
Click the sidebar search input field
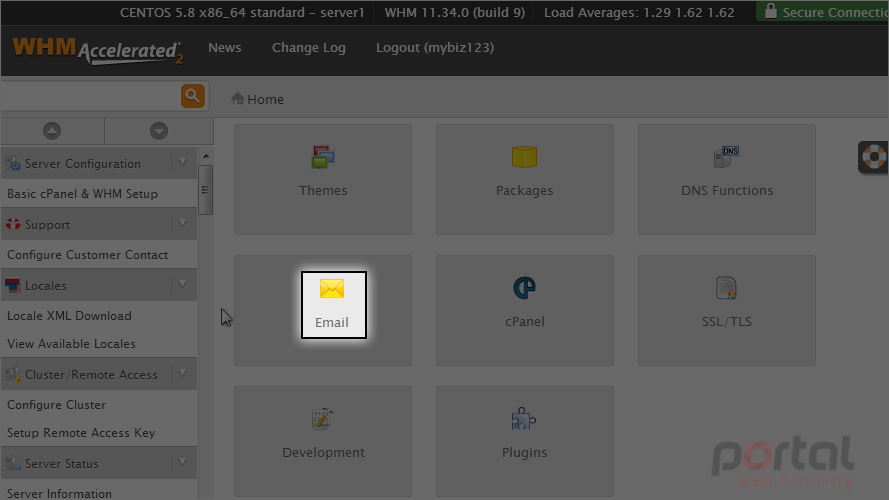[91, 96]
